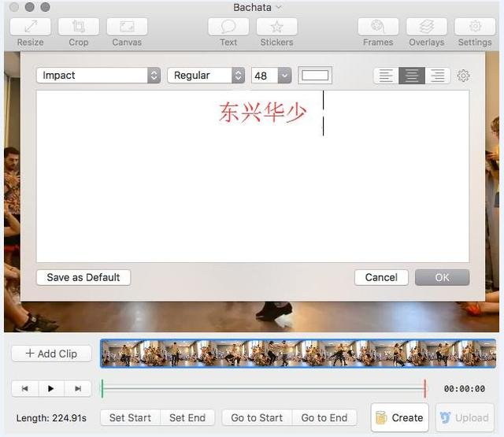Viewport: 504px width, 437px height.
Task: Click the Add Clip button
Action: click(x=51, y=354)
